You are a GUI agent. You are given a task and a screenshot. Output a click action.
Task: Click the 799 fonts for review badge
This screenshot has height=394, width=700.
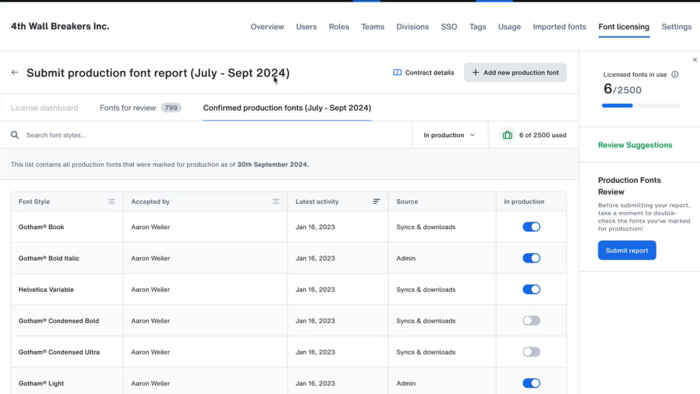[x=171, y=108]
